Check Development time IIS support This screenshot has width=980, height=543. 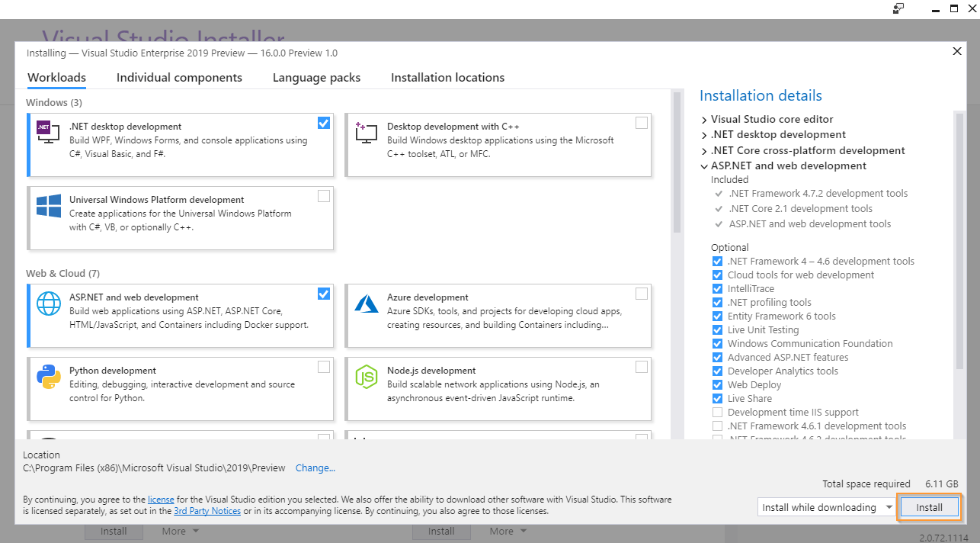(717, 413)
